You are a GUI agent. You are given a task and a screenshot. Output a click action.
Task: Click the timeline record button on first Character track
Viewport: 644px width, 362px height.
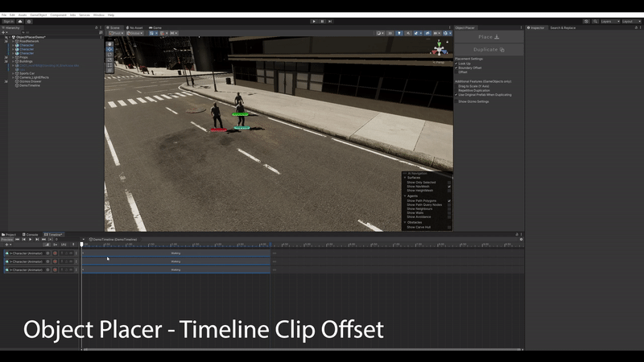(x=55, y=253)
